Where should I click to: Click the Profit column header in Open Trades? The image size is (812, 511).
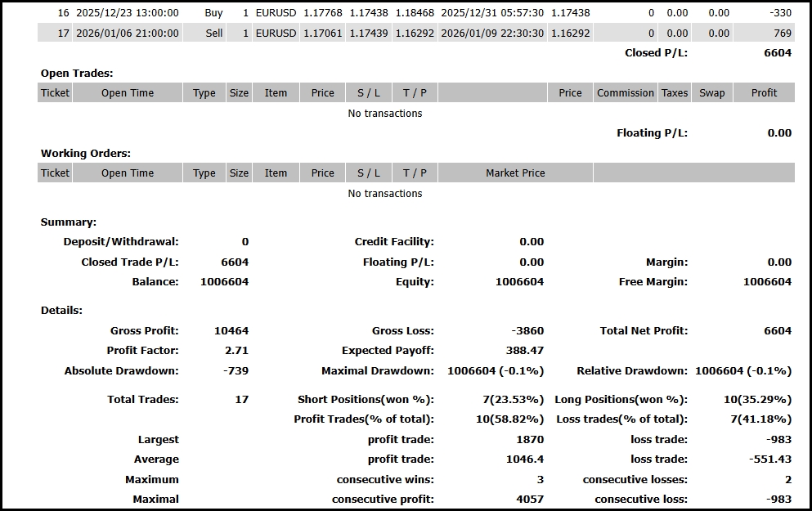[x=764, y=93]
